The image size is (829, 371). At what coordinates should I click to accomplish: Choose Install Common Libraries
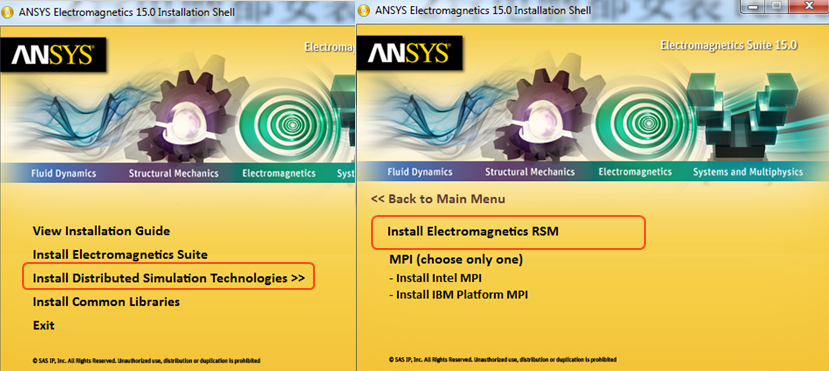coord(106,302)
